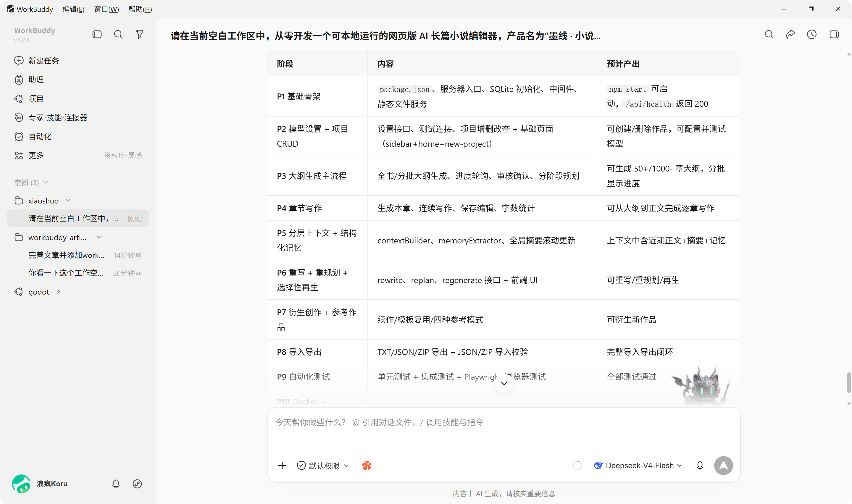
Task: Open the 自动化 automation icon
Action: (19, 137)
